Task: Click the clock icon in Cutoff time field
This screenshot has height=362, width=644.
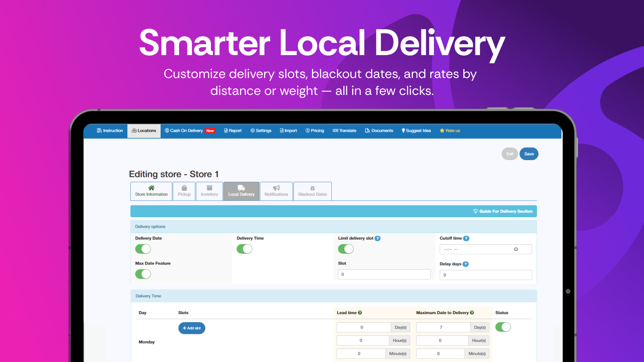Action: click(516, 249)
